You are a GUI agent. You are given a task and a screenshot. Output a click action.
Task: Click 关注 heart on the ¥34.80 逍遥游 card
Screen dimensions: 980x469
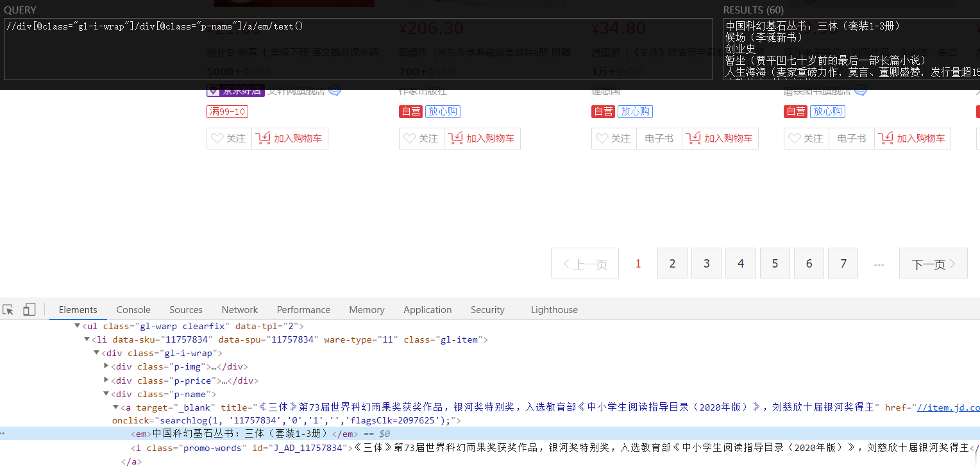[x=614, y=139]
